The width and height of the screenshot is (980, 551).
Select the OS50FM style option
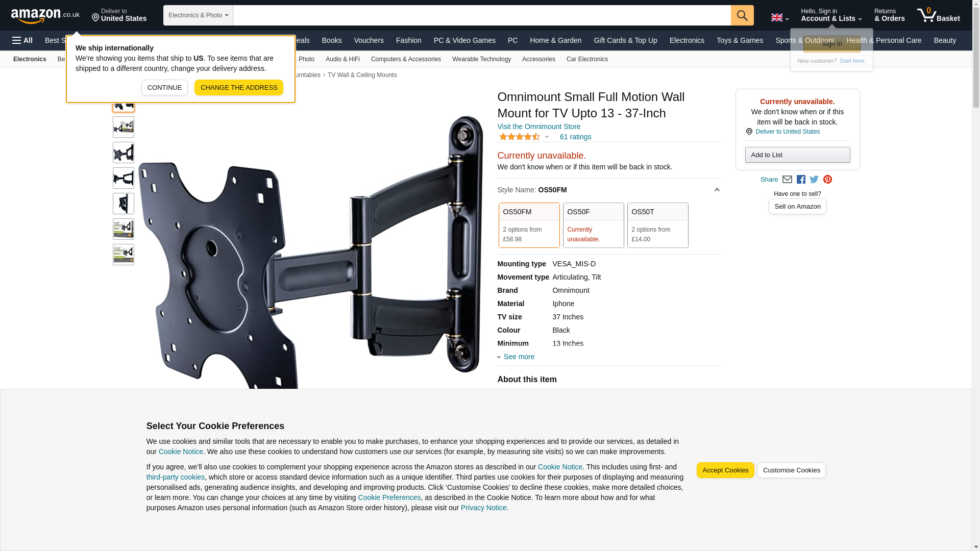point(529,226)
